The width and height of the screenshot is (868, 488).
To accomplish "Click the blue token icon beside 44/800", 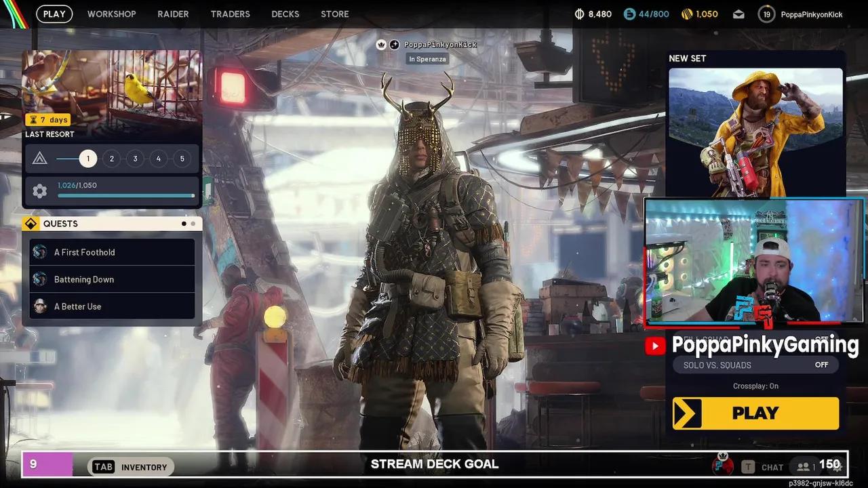I will click(629, 14).
